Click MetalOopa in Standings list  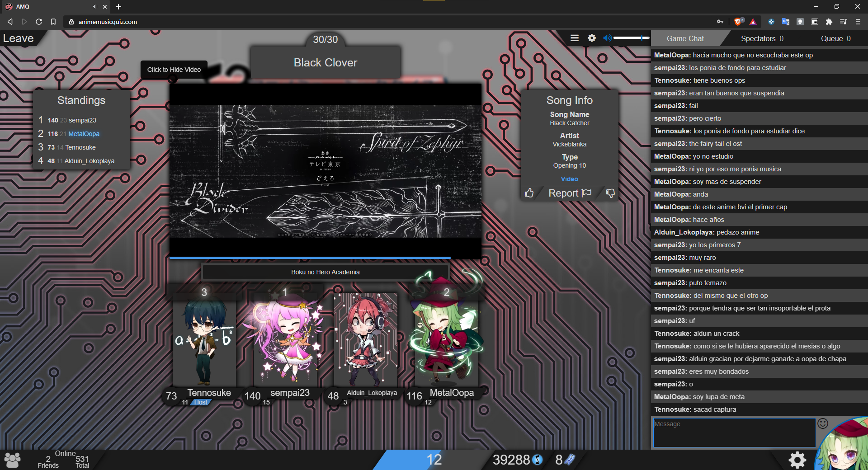84,134
